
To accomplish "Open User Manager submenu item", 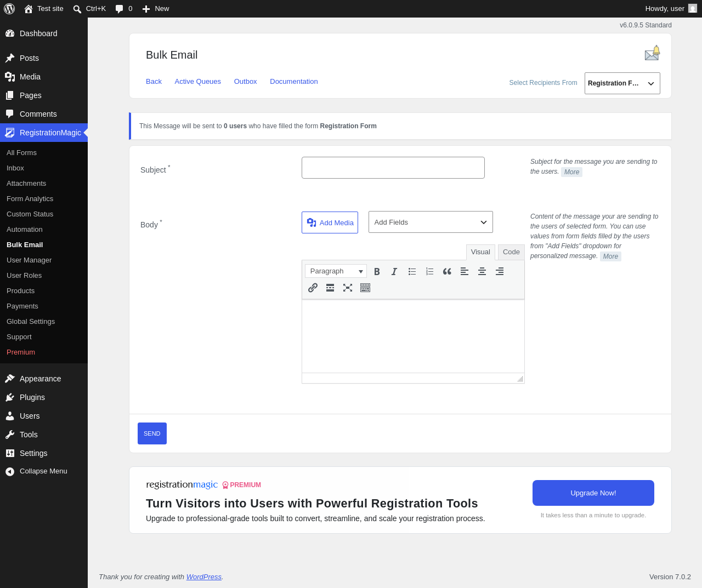I will pyautogui.click(x=44, y=260).
